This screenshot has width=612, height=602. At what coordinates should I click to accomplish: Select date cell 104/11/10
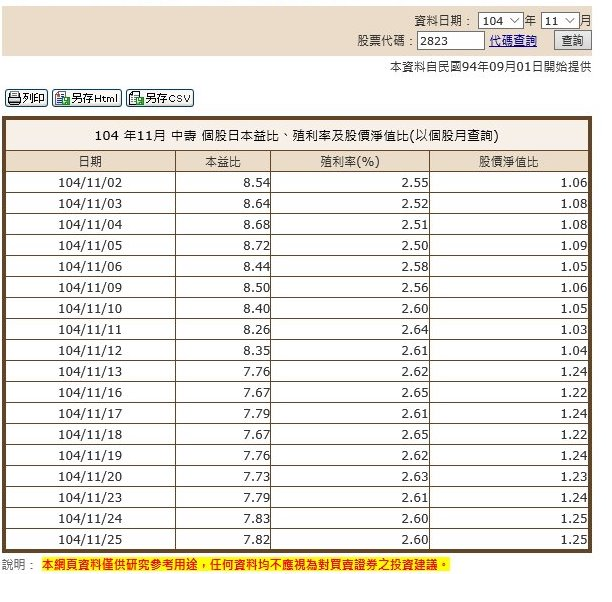click(90, 309)
